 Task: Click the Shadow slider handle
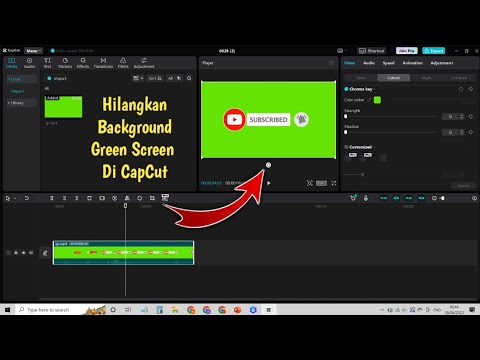[346, 132]
